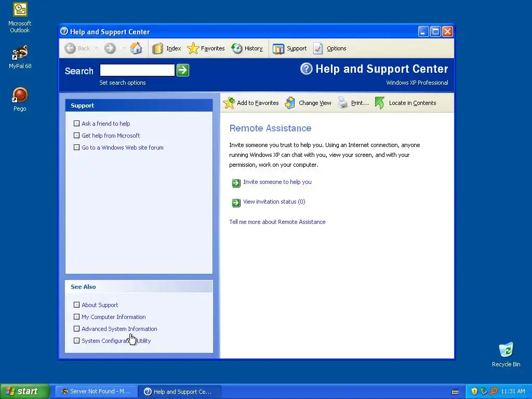Click inside the Search text box
The image size is (532, 399).
click(137, 70)
